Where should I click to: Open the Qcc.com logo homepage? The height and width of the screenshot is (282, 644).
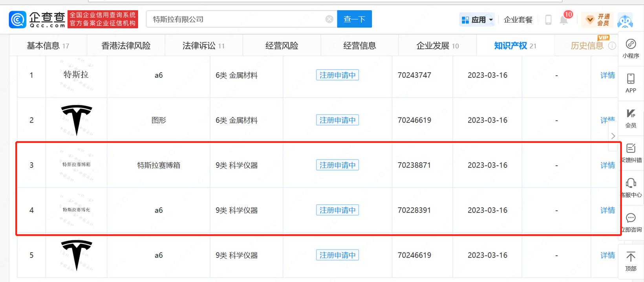[x=37, y=19]
